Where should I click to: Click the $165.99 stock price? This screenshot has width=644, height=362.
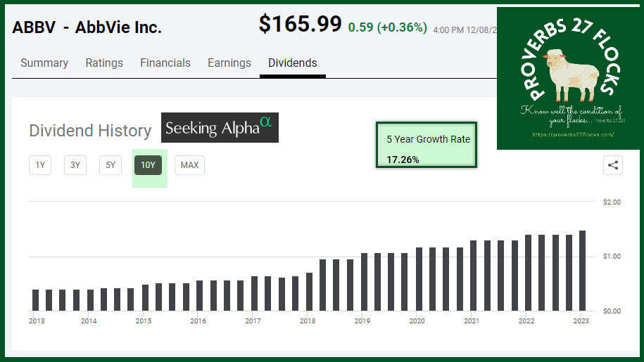(x=301, y=25)
